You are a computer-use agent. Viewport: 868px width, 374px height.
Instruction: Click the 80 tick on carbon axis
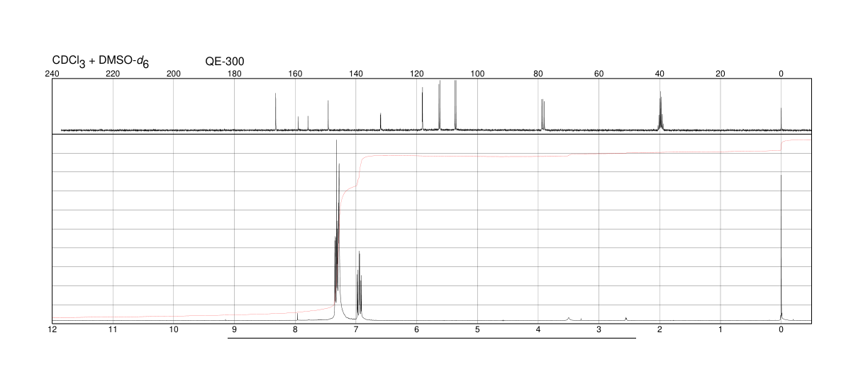coord(538,74)
